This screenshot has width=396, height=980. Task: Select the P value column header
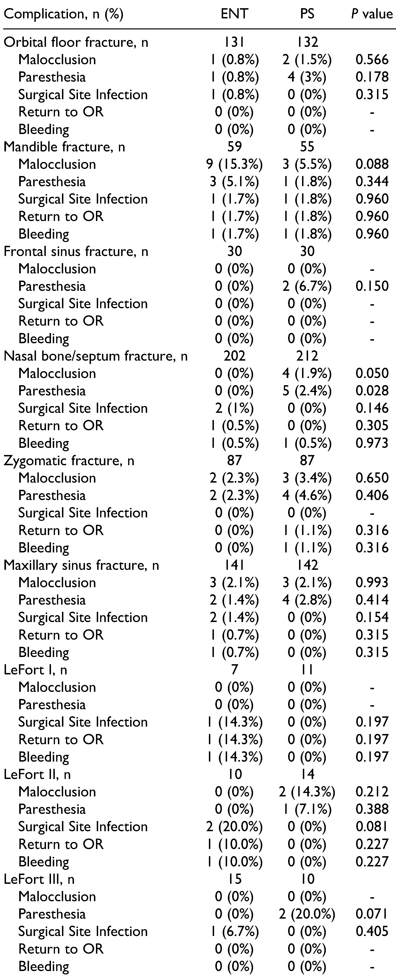point(372,14)
